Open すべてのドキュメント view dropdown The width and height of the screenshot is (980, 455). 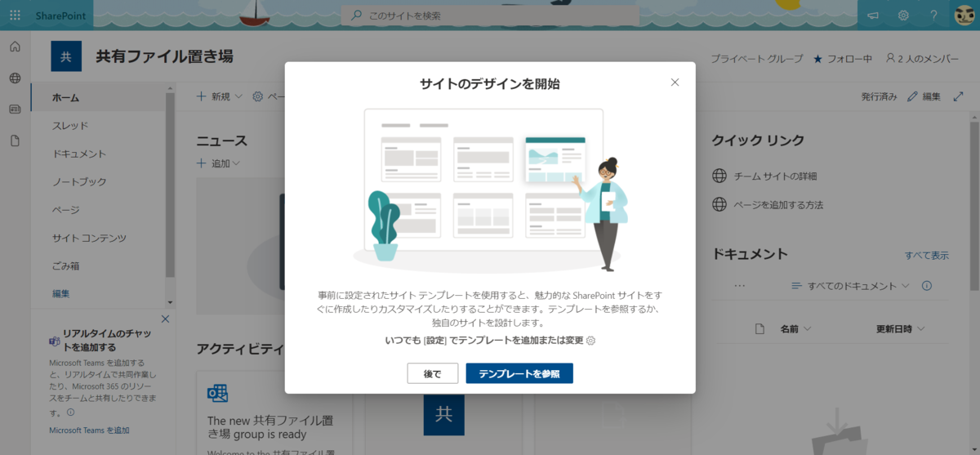(850, 286)
